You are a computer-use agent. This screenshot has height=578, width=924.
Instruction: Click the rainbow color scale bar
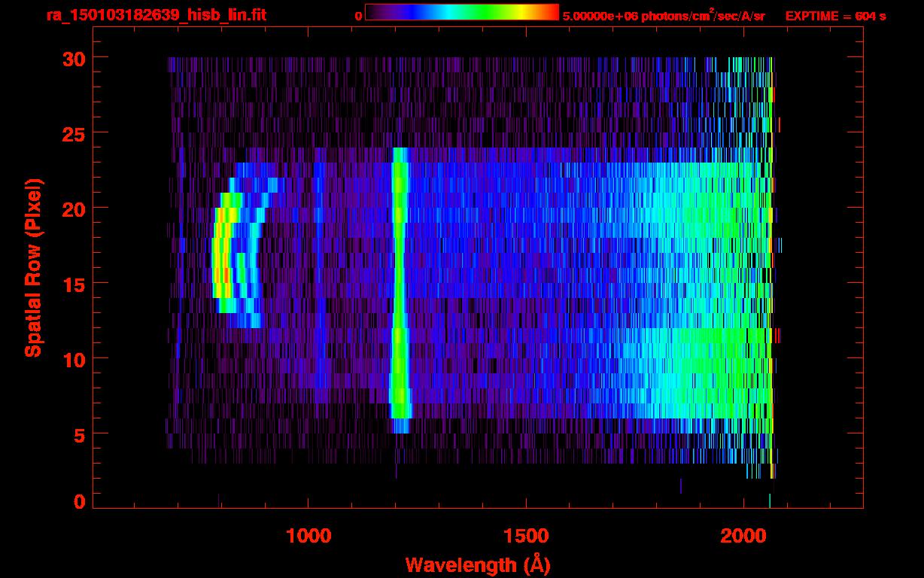point(462,12)
